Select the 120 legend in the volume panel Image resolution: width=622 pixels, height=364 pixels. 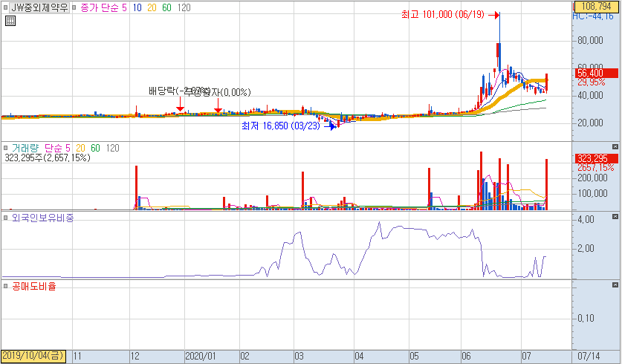pyautogui.click(x=113, y=148)
